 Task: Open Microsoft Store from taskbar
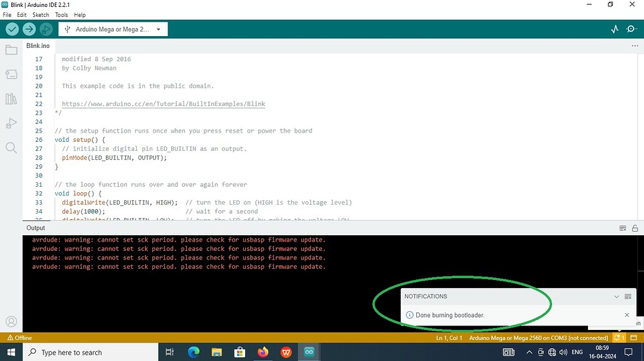(x=240, y=352)
